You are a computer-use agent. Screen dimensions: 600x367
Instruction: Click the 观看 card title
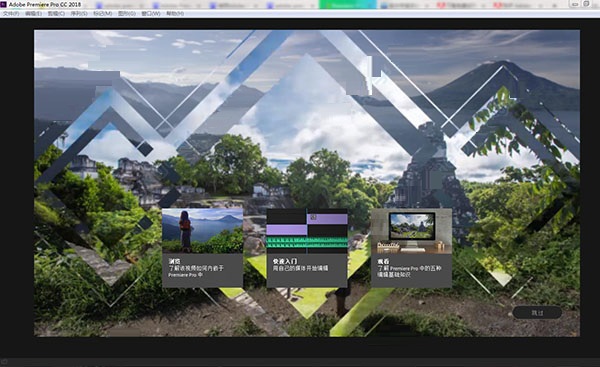point(383,261)
